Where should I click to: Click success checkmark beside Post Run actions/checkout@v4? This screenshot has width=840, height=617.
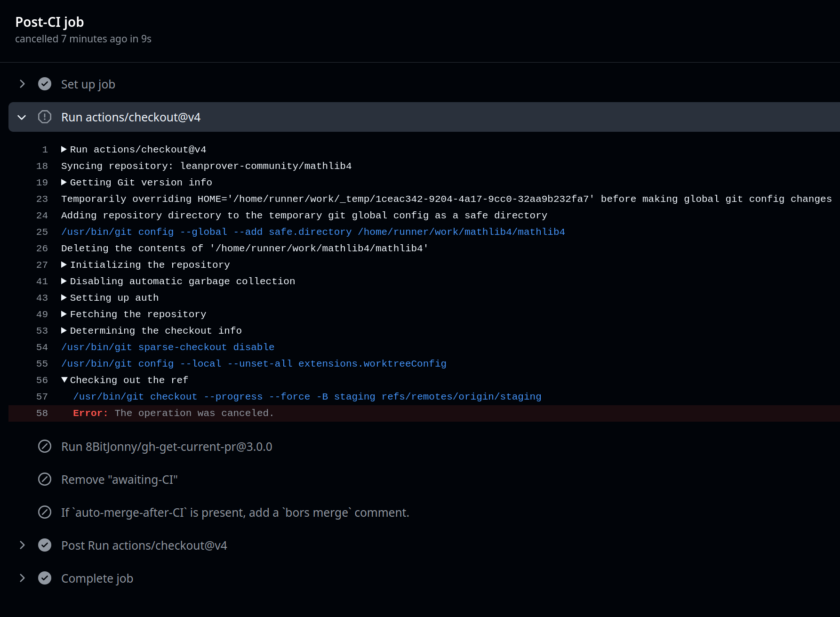pyautogui.click(x=45, y=545)
